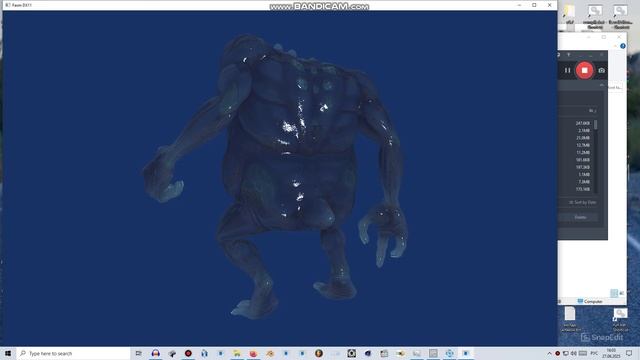Click Computer in the explorer status bar
The height and width of the screenshot is (360, 640).
pos(590,301)
